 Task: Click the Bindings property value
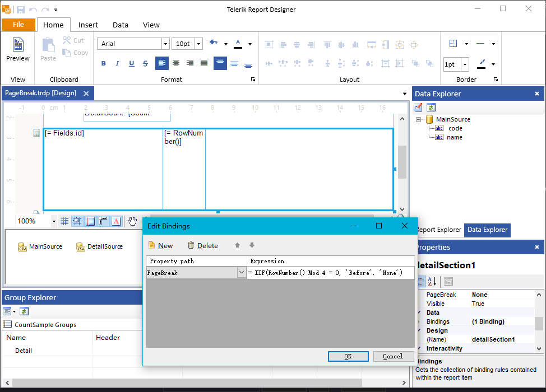tap(501, 322)
